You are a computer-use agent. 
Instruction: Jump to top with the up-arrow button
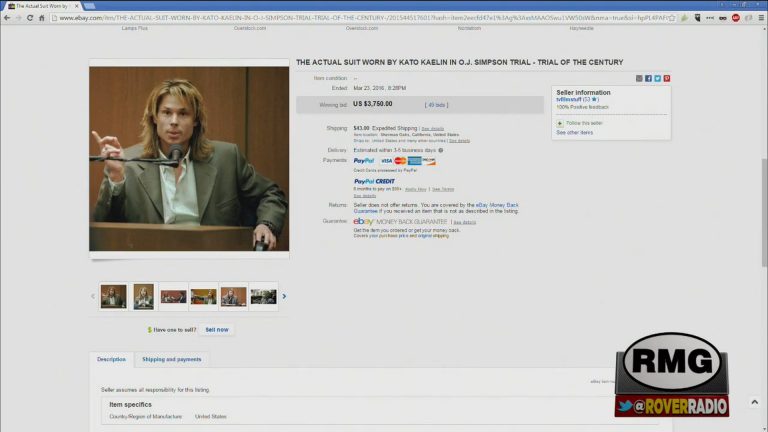tap(755, 402)
